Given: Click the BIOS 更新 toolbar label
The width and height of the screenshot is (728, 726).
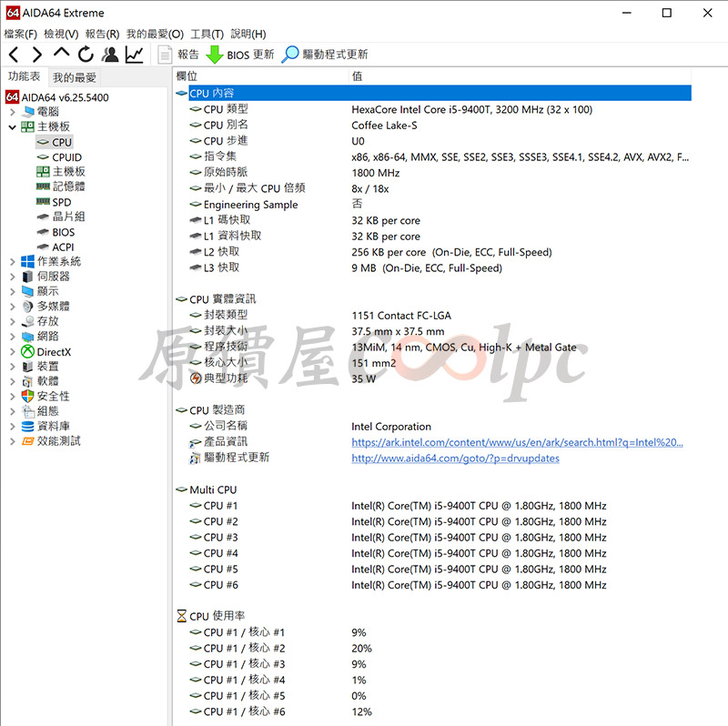Looking at the screenshot, I should [251, 55].
